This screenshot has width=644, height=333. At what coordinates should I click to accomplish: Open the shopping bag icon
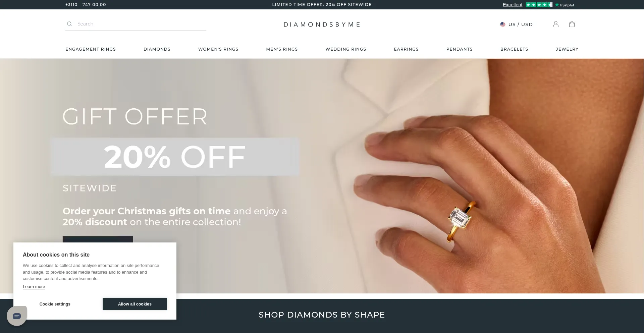point(572,24)
